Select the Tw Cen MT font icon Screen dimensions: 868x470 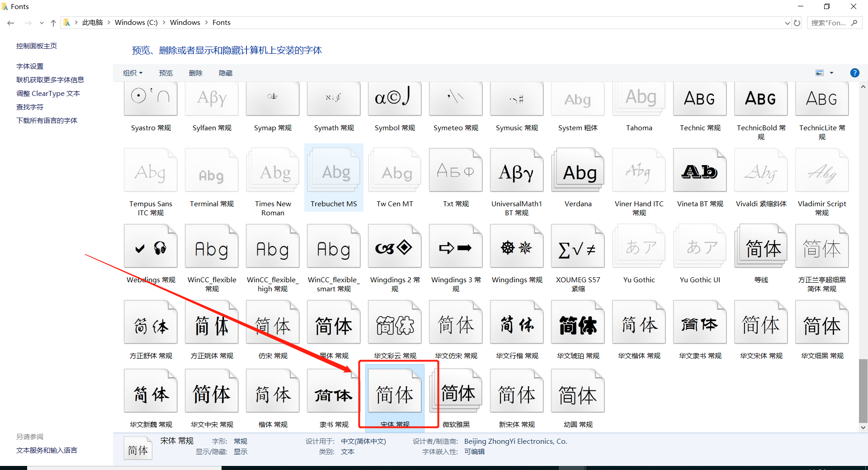point(395,170)
